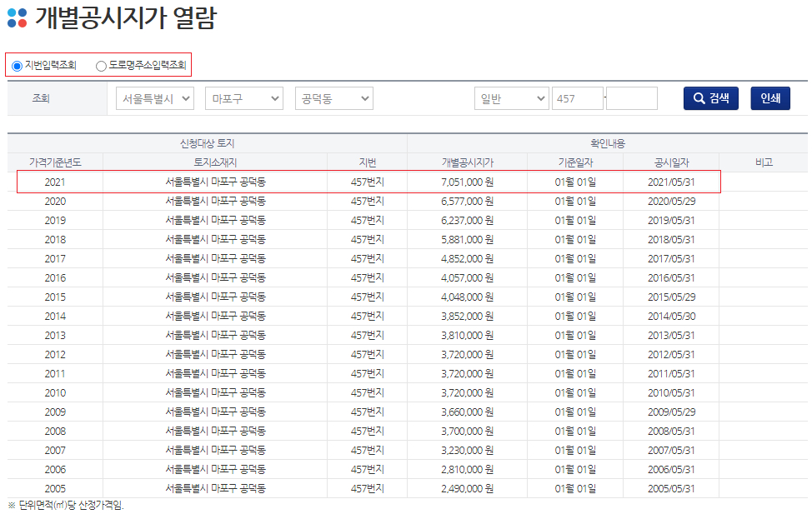Click the year 2013 cell

pyautogui.click(x=55, y=335)
